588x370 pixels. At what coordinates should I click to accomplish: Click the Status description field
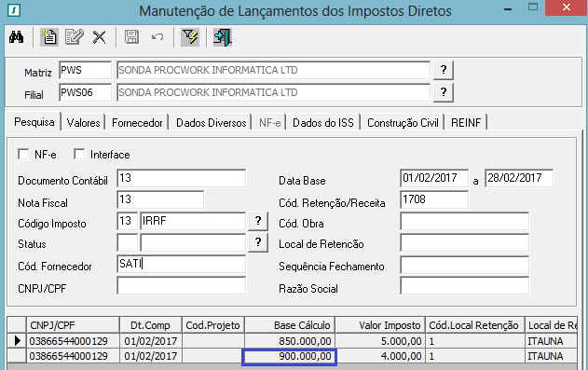click(193, 243)
